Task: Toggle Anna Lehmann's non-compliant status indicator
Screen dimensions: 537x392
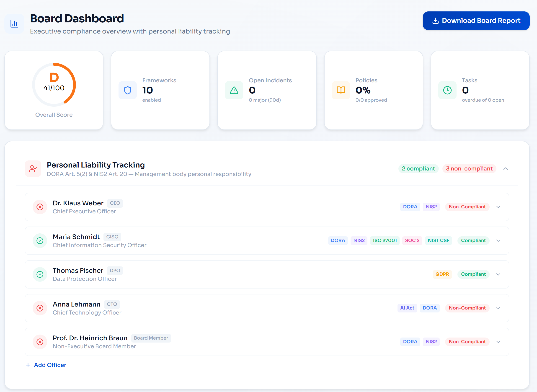Action: [x=40, y=308]
